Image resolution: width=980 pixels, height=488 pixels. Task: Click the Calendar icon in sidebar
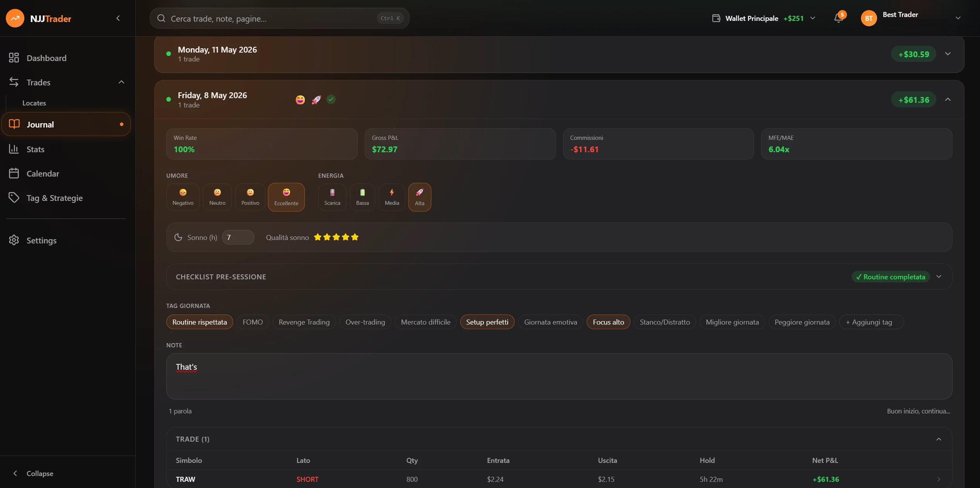(14, 173)
